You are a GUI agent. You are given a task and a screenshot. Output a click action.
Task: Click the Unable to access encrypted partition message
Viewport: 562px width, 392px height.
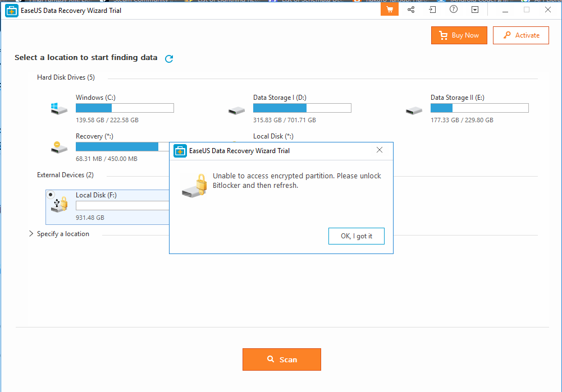pos(297,181)
